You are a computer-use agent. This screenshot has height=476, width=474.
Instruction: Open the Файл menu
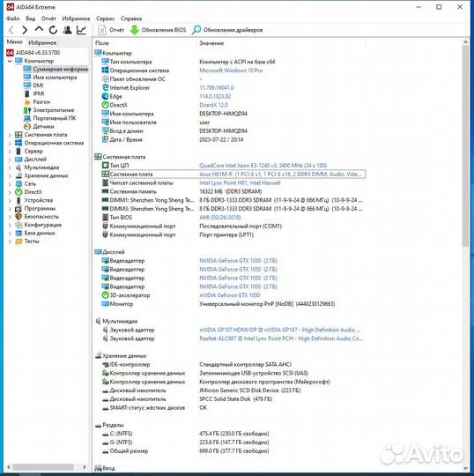click(x=12, y=19)
